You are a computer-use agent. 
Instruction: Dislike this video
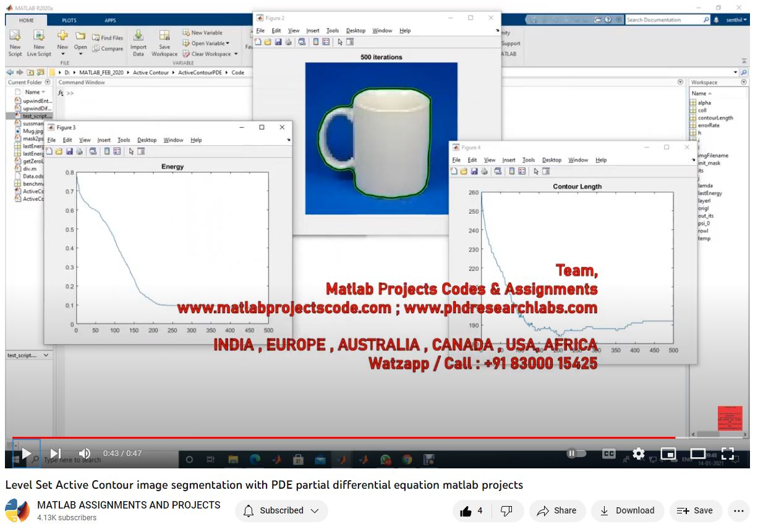pyautogui.click(x=506, y=511)
